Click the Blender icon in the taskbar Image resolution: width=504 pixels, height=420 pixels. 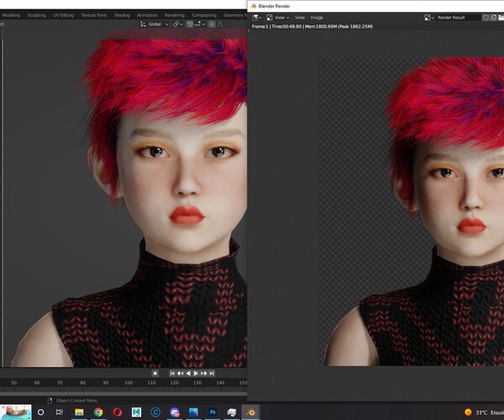click(250, 412)
